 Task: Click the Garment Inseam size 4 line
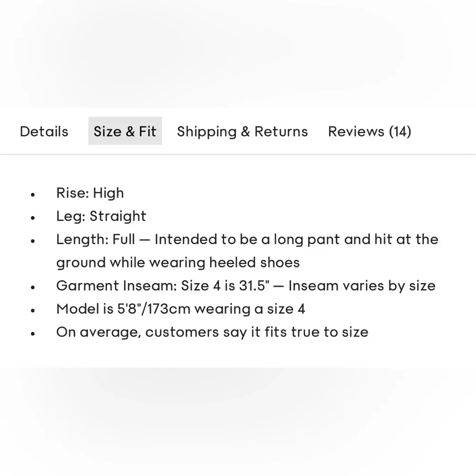246,286
